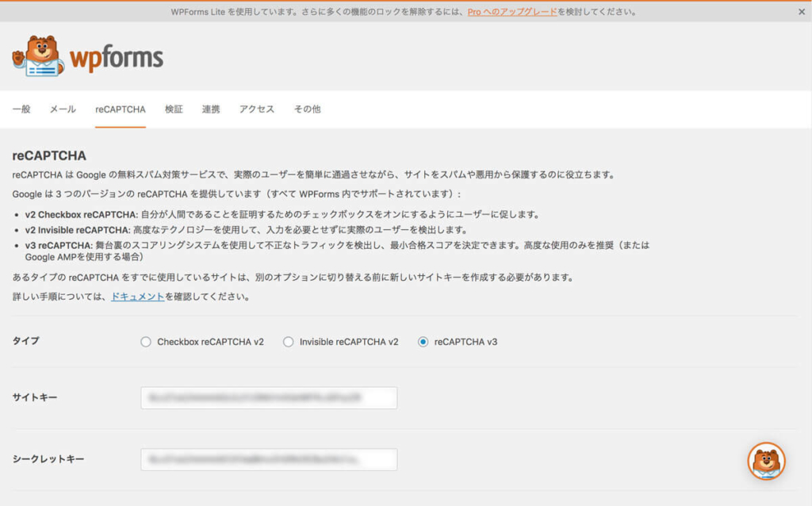Click the reCAPTCHA section heading
This screenshot has width=812, height=506.
pos(49,155)
